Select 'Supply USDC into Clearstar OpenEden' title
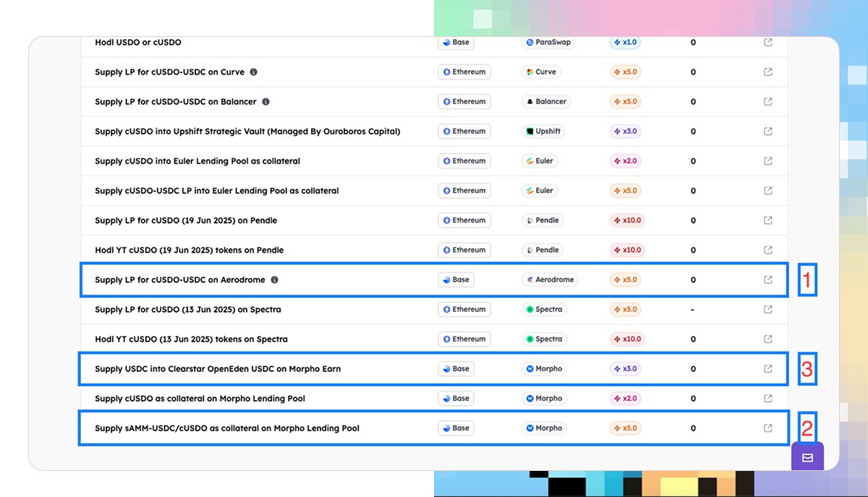Image resolution: width=868 pixels, height=497 pixels. coord(218,368)
